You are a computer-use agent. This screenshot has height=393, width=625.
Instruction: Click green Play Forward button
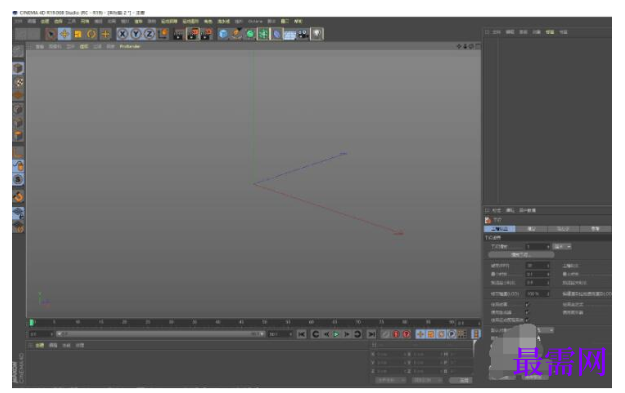point(336,334)
